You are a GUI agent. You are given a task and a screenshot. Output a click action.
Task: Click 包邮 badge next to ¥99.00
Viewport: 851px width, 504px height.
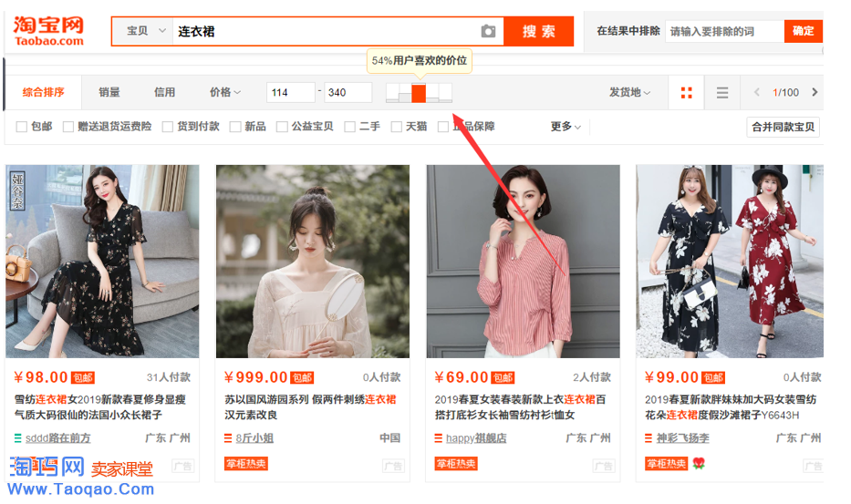(x=713, y=377)
